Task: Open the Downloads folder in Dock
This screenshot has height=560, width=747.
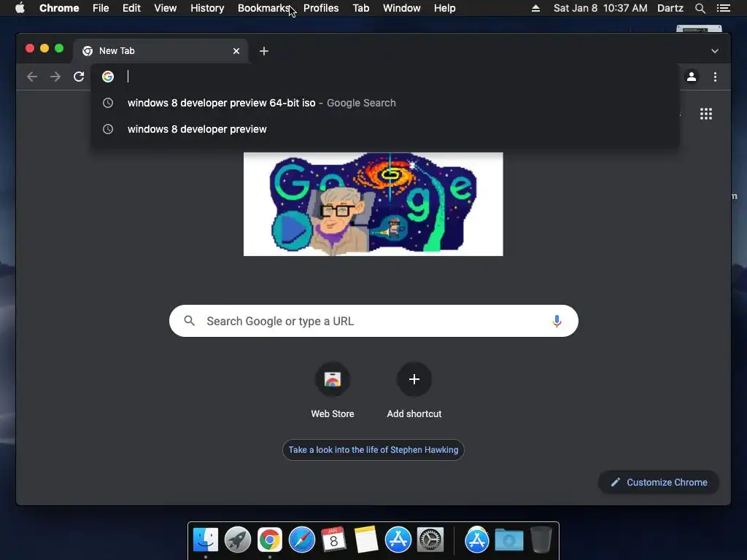Action: pyautogui.click(x=508, y=540)
